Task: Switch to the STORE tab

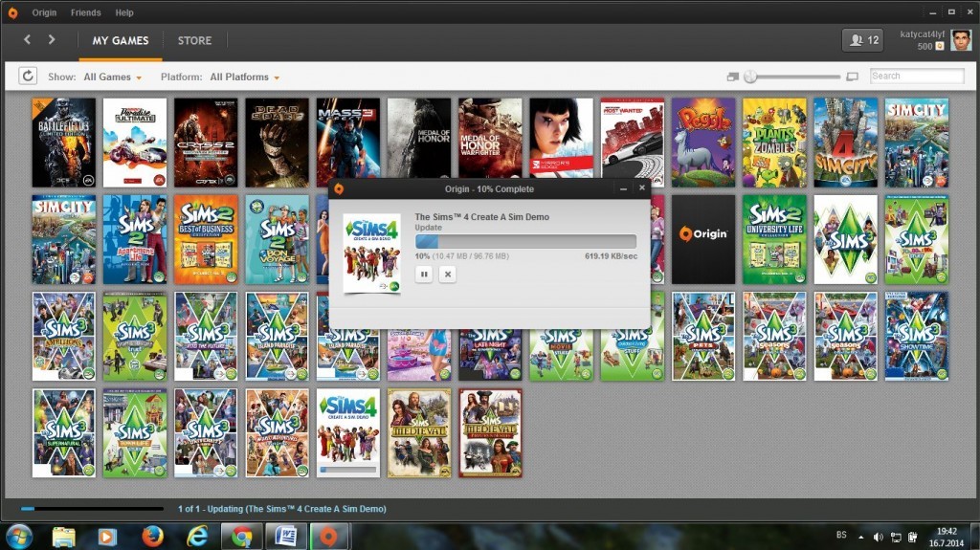Action: point(194,40)
